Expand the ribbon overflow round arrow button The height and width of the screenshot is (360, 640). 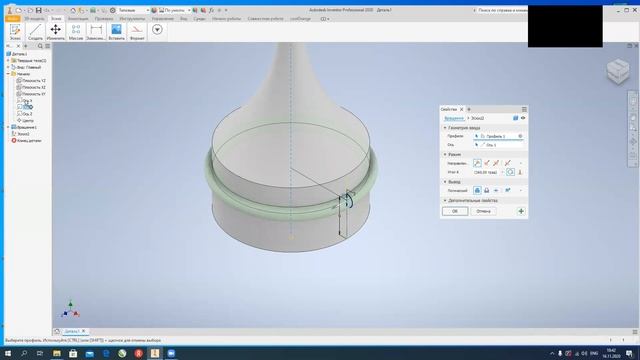click(x=157, y=29)
